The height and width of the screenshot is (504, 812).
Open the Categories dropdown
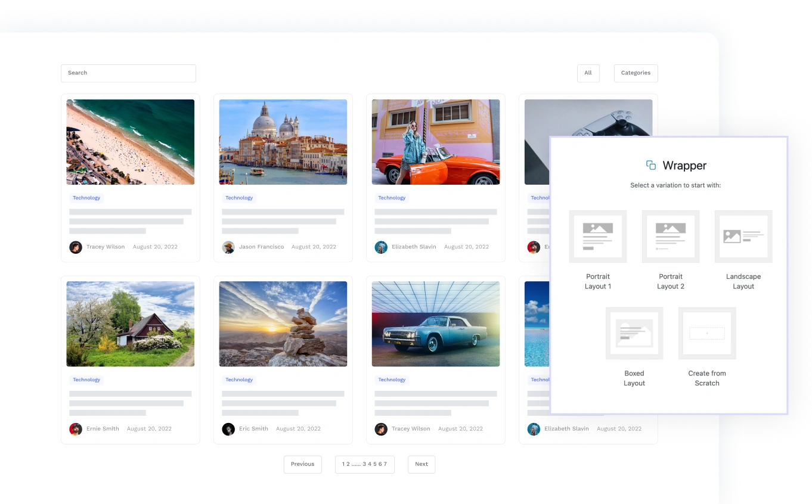pyautogui.click(x=636, y=73)
